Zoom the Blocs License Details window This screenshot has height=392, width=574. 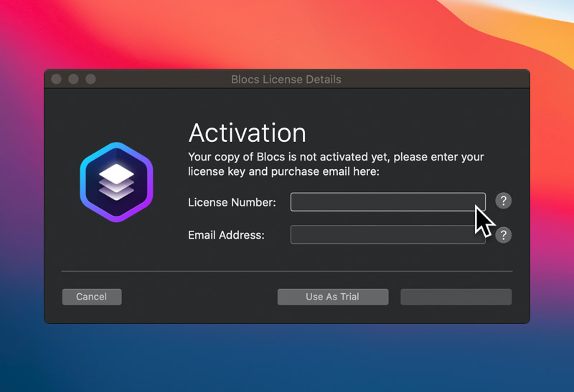pyautogui.click(x=91, y=79)
